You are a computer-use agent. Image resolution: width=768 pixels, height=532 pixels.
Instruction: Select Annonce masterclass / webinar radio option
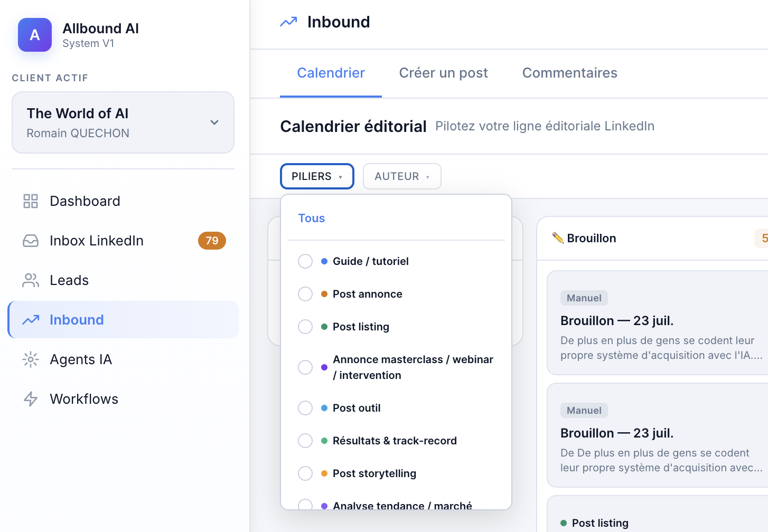305,367
